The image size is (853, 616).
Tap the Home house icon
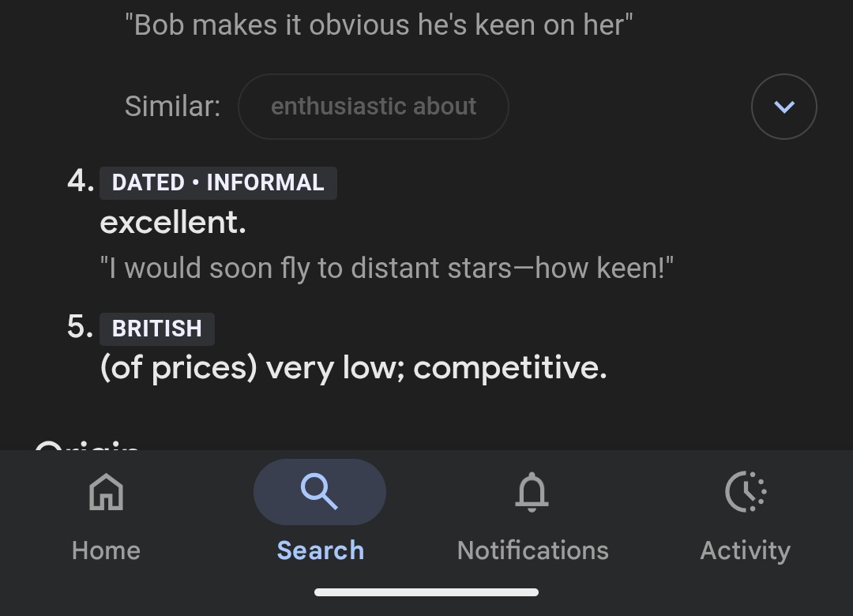click(106, 492)
